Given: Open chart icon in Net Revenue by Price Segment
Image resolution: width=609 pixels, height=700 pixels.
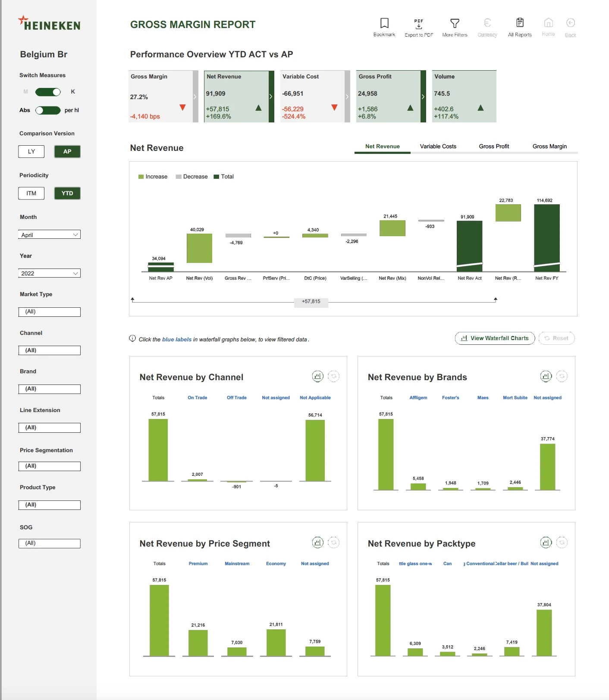Looking at the screenshot, I should coord(318,542).
